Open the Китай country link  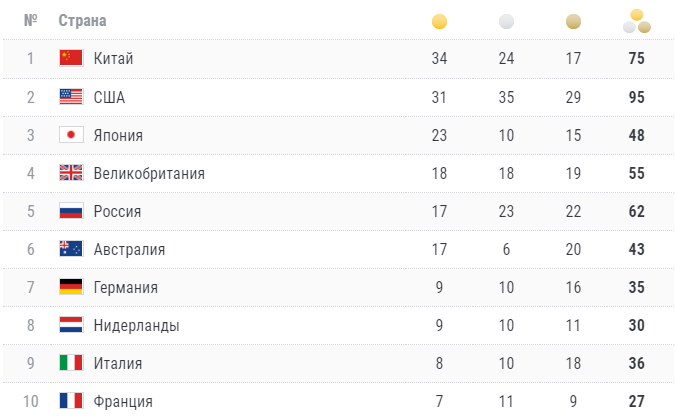(113, 59)
